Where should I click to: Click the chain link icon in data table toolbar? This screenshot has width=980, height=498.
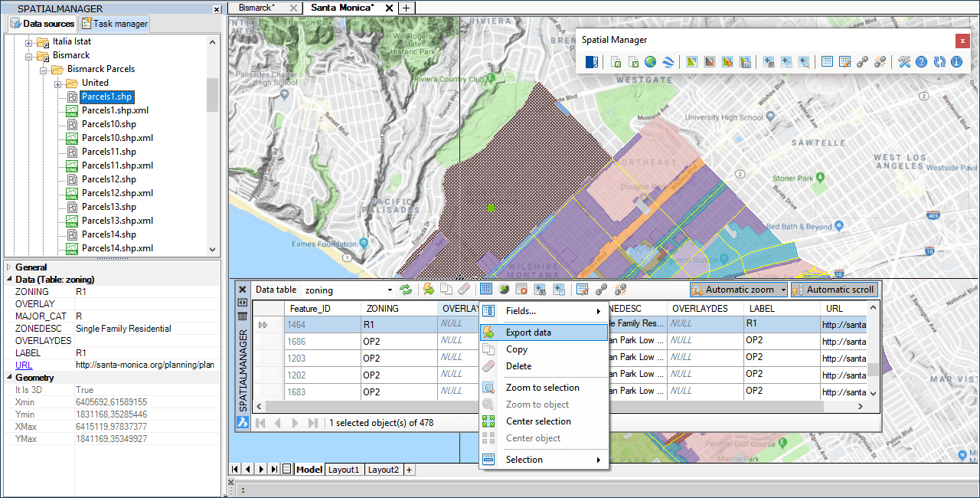pos(602,290)
